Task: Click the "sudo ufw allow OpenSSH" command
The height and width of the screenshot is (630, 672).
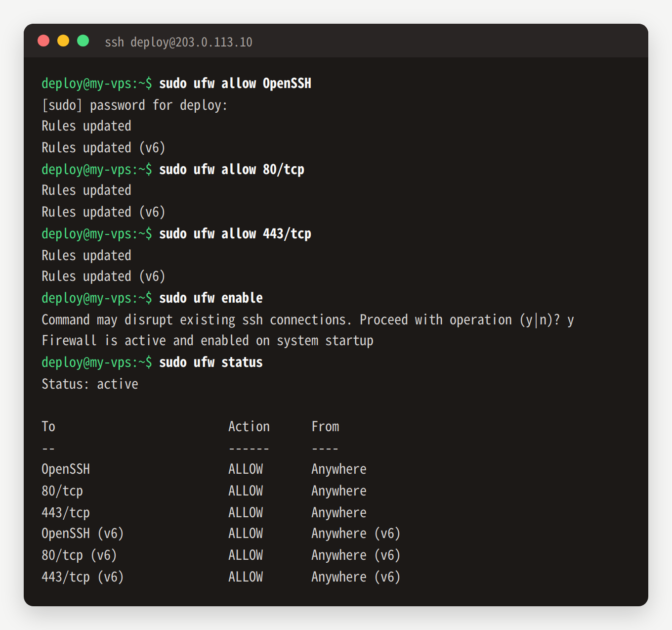Action: click(235, 84)
